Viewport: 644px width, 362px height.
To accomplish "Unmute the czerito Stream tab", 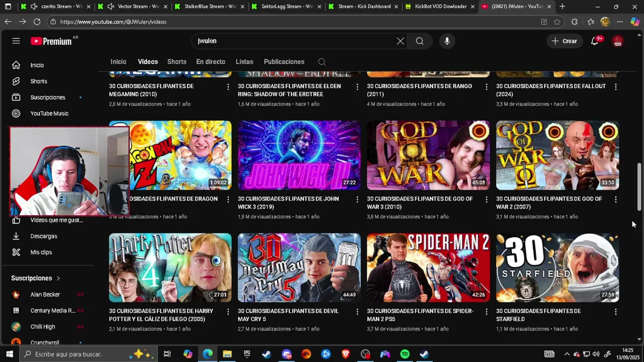I will pyautogui.click(x=34, y=7).
